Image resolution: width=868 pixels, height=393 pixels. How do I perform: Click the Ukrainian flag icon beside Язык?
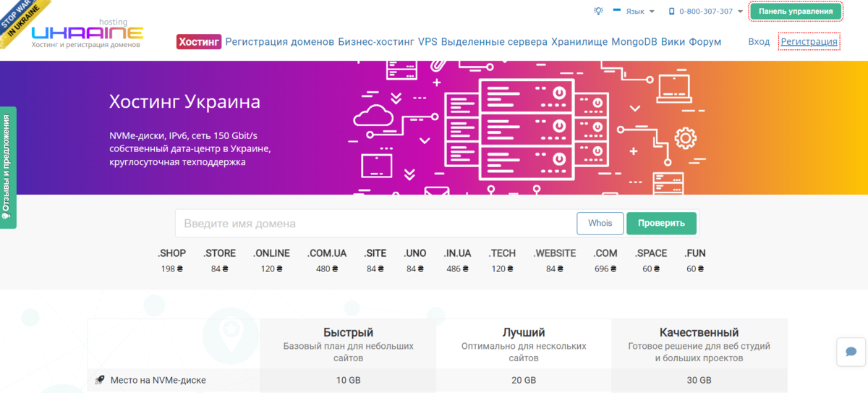tap(618, 11)
